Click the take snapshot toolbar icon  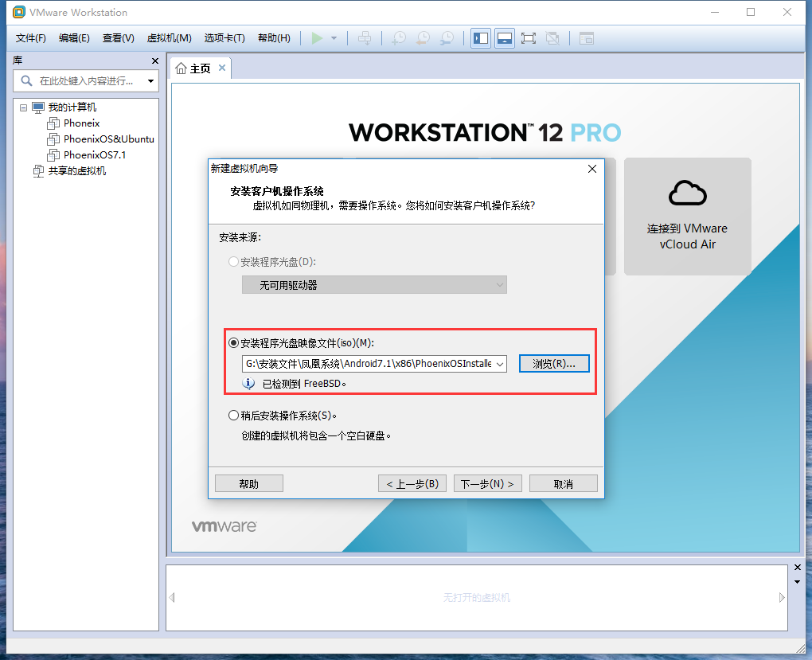click(399, 38)
